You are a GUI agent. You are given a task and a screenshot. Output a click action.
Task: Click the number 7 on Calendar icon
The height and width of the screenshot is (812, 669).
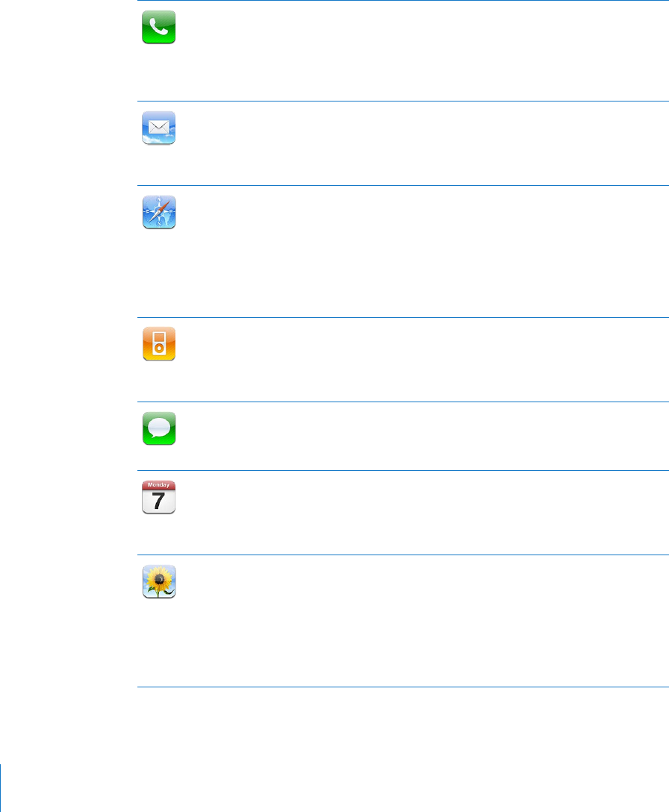158,502
